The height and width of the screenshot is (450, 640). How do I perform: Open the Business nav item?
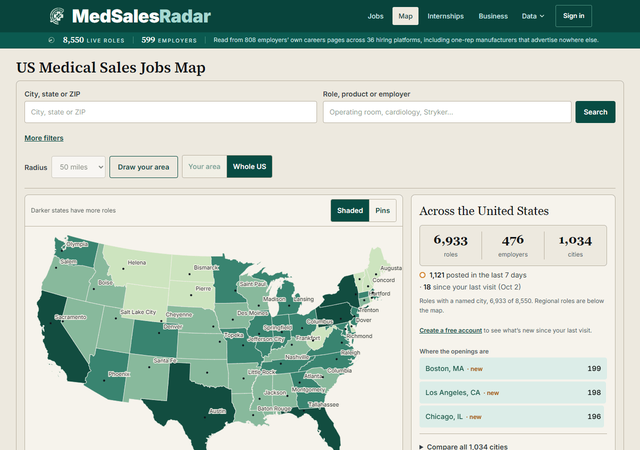pyautogui.click(x=493, y=16)
